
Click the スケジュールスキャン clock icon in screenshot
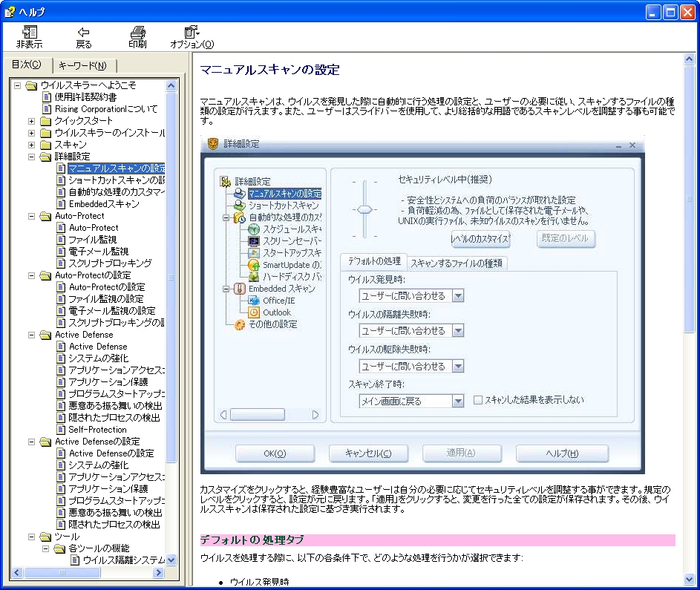254,229
